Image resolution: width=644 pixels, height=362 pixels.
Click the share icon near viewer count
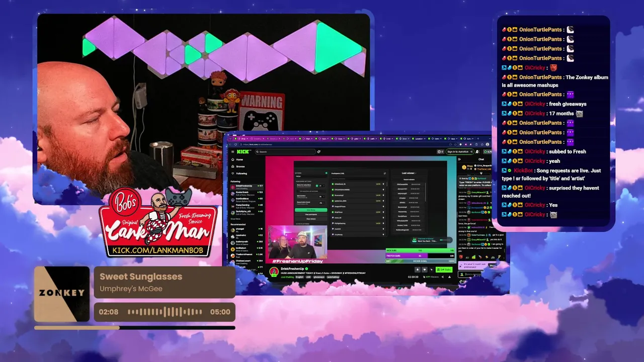pyautogui.click(x=443, y=277)
